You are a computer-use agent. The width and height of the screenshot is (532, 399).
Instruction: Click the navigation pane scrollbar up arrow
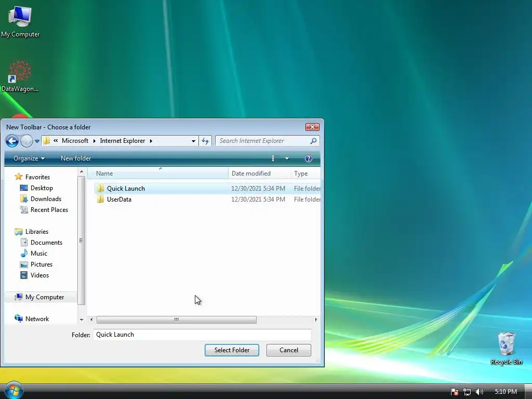82,172
